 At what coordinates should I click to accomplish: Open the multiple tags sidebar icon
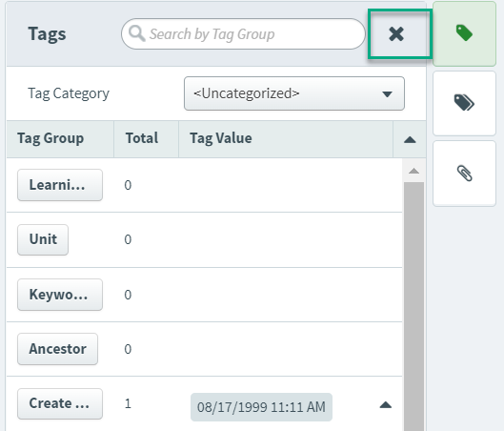(x=464, y=103)
